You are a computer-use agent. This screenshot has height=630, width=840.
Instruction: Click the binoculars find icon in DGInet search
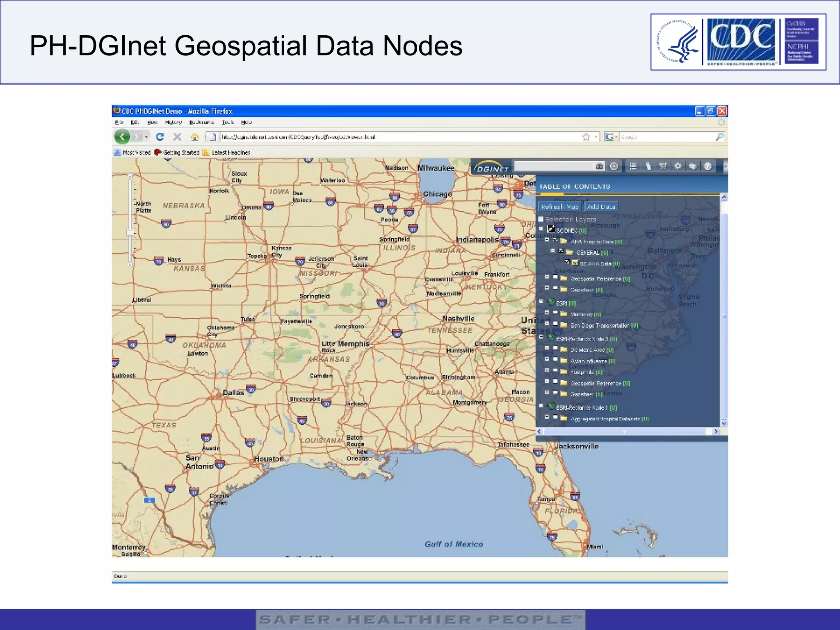click(600, 166)
